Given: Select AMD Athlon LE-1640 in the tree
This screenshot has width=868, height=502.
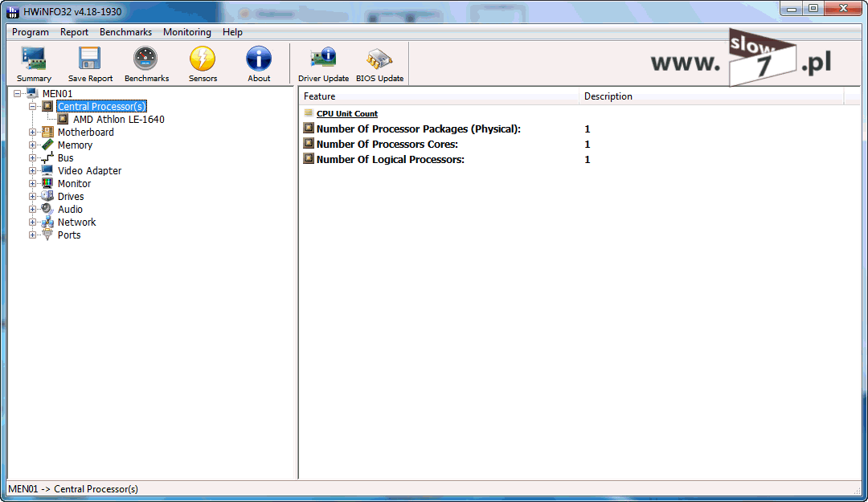Looking at the screenshot, I should pyautogui.click(x=118, y=120).
